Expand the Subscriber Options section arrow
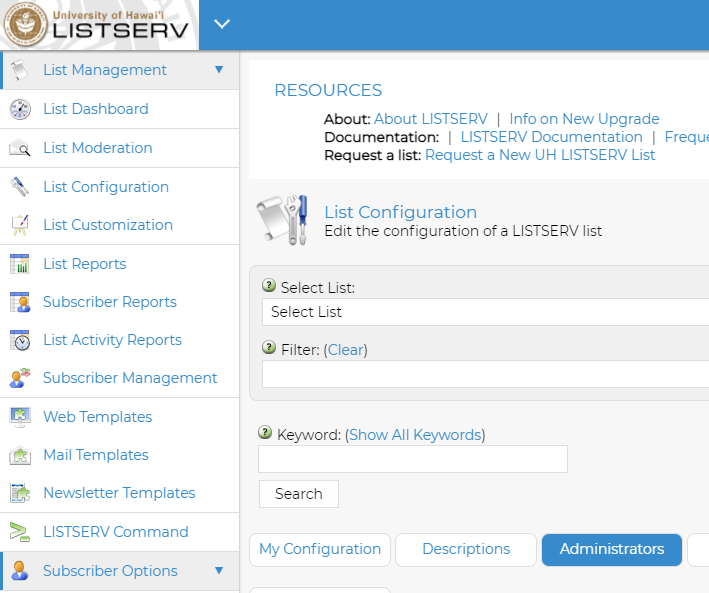Viewport: 709px width, 593px height. click(x=219, y=570)
